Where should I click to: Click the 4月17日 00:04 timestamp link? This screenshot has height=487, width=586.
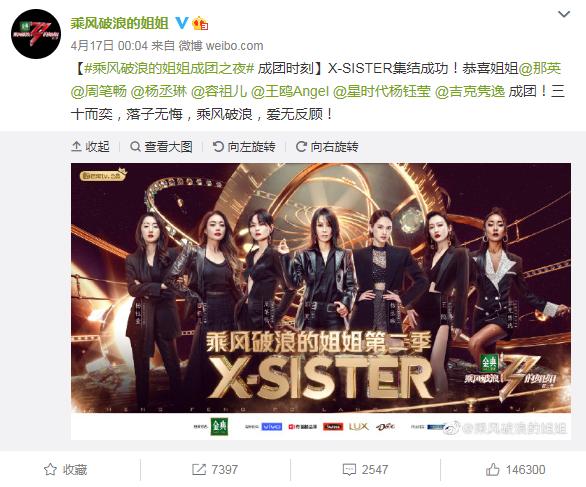tap(109, 46)
